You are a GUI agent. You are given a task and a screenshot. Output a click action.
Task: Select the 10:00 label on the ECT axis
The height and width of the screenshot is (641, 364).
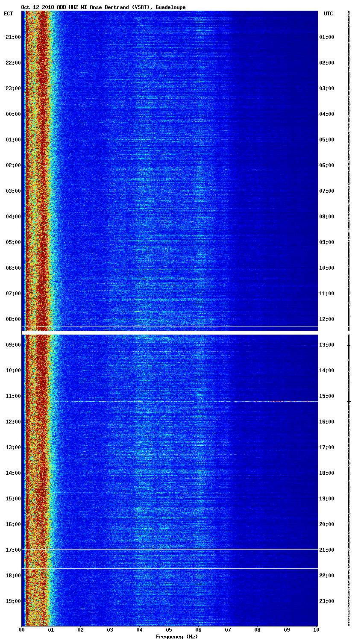(13, 370)
